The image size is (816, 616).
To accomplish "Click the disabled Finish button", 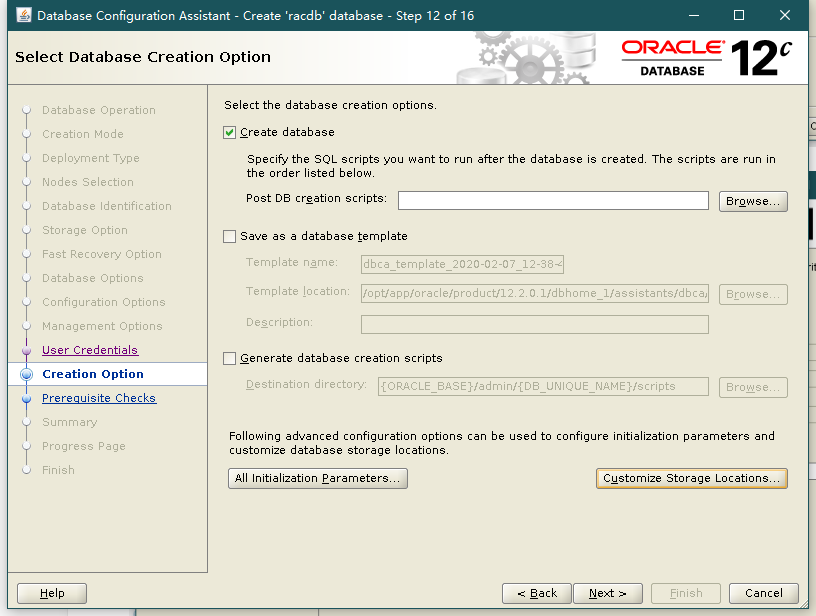I will [686, 594].
